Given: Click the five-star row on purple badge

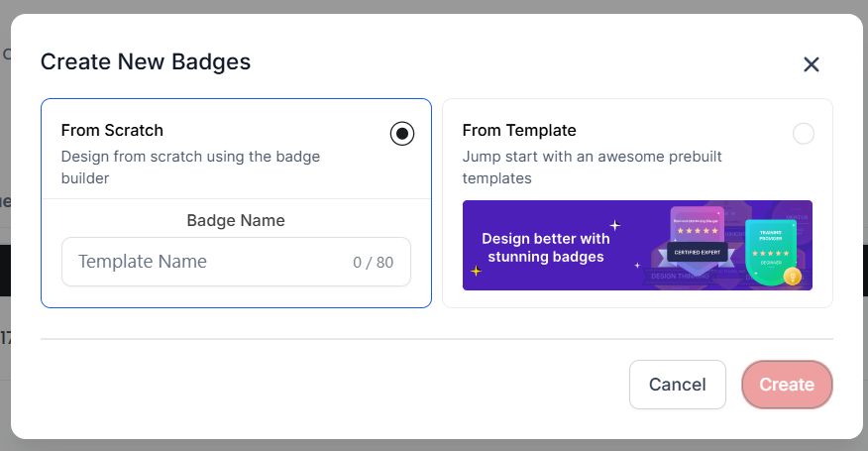Looking at the screenshot, I should (699, 231).
